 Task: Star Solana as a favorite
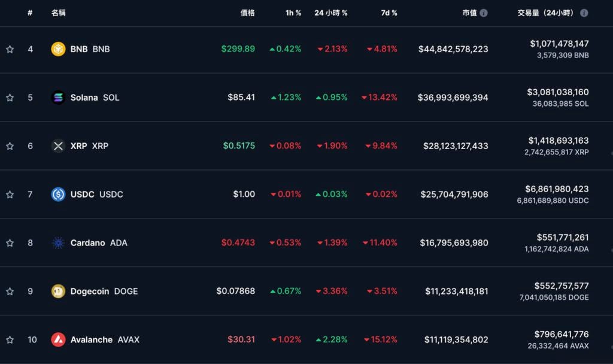pos(10,98)
